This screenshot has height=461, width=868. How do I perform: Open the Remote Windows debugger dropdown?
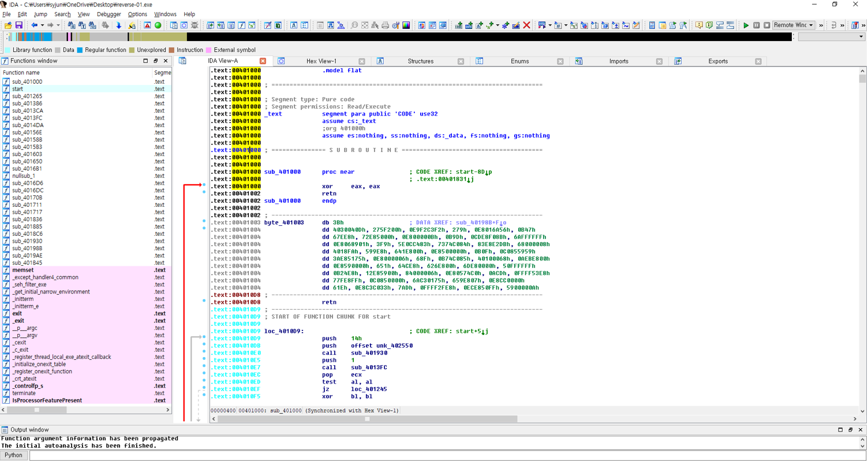pyautogui.click(x=811, y=25)
